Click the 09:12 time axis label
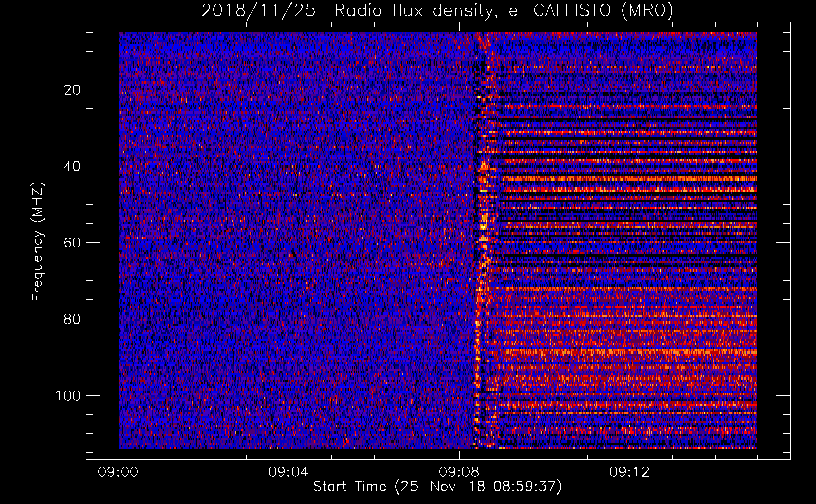816x504 pixels. tap(629, 472)
